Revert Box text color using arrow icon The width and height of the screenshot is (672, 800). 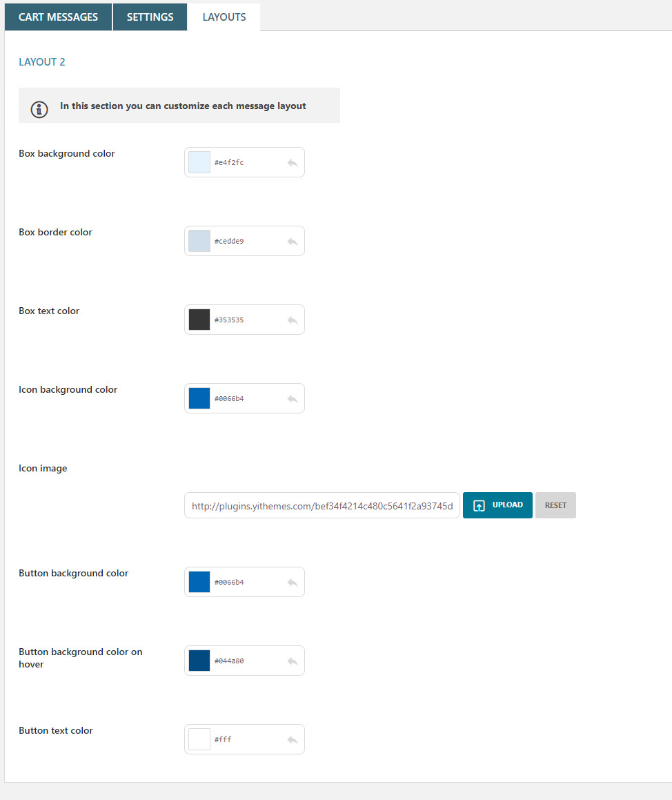(x=293, y=320)
